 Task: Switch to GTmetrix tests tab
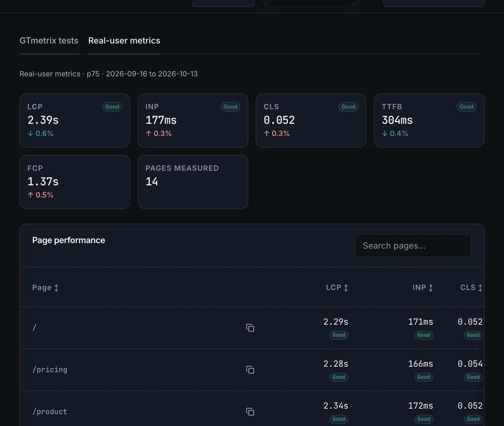tap(49, 41)
